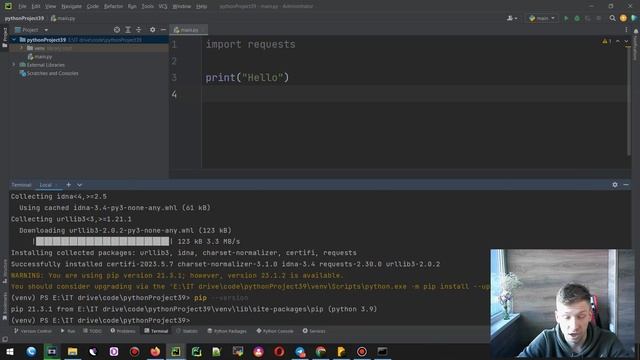Open Search Everywhere magnifier
The width and height of the screenshot is (640, 360).
pyautogui.click(x=612, y=18)
